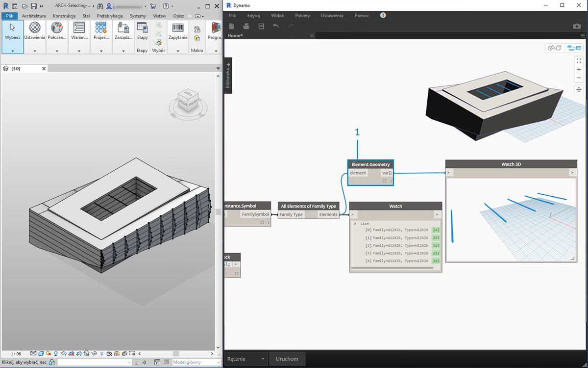Open Pakiety menu in Dynamo
This screenshot has width=588, height=368.
pyautogui.click(x=302, y=16)
